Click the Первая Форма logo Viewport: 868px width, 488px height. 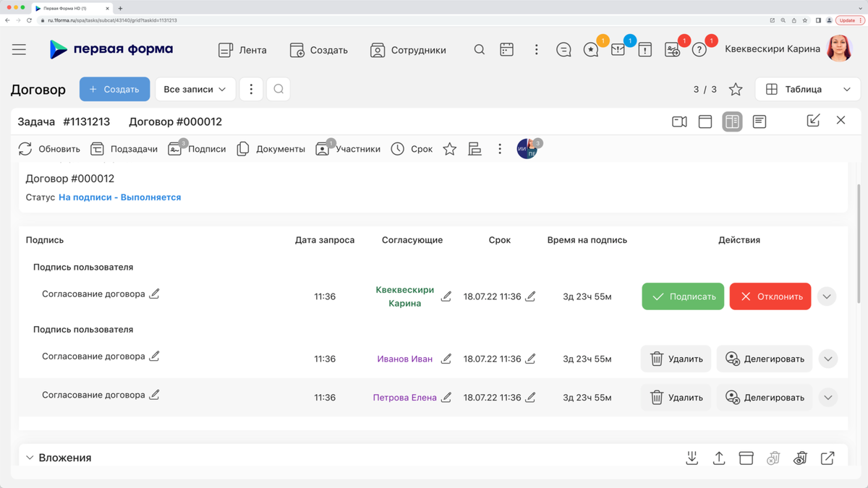click(x=111, y=49)
